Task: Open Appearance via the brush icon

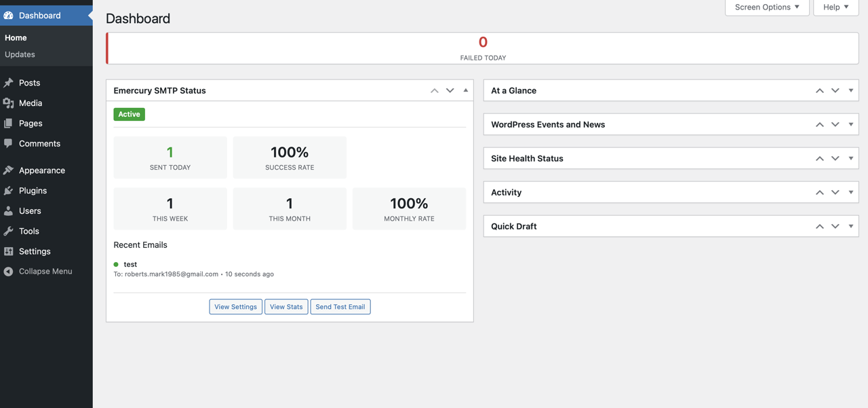Action: point(9,170)
